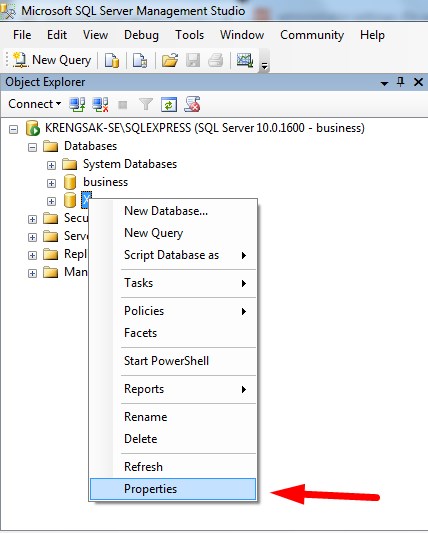This screenshot has height=533, width=428.
Task: Select Start PowerShell from context menu
Action: pyautogui.click(x=173, y=361)
